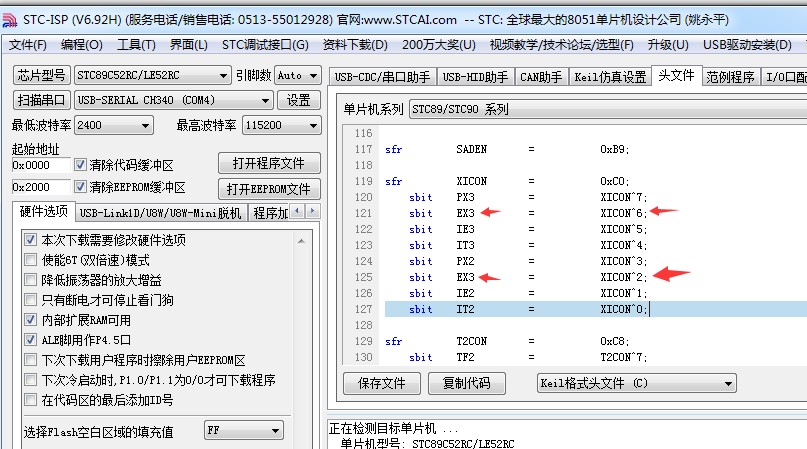Enable 使能6T(双倍速)模式 checkbox
This screenshot has width=807, height=449.
pos(30,260)
